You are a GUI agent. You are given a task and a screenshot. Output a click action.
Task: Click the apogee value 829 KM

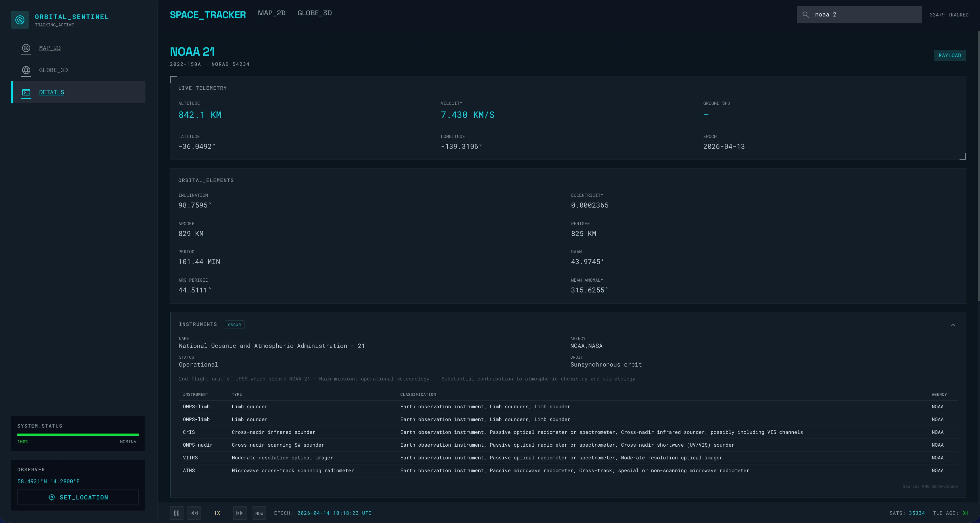coord(191,234)
